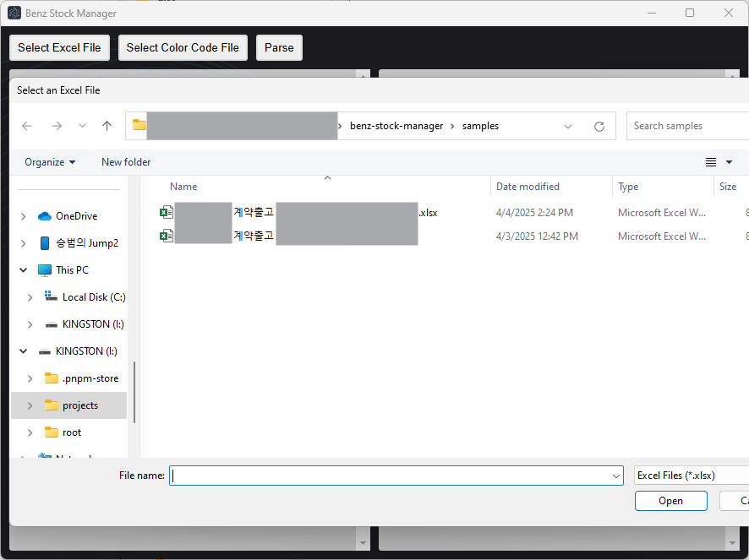Open the address bar history dropdown
Image resolution: width=749 pixels, height=560 pixels.
point(568,126)
